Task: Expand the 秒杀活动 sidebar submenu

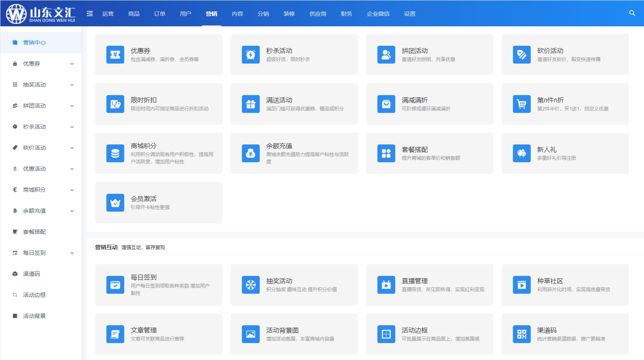Action: [x=72, y=127]
